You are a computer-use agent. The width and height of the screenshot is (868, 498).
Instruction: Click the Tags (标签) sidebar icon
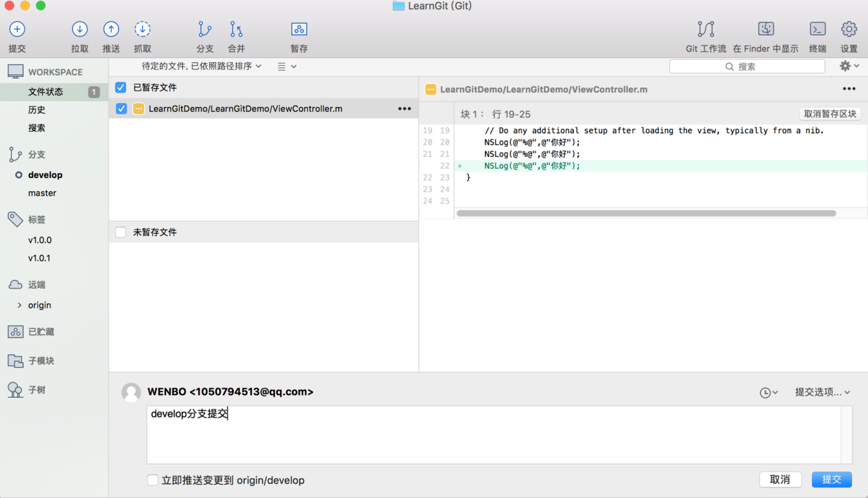coord(15,219)
